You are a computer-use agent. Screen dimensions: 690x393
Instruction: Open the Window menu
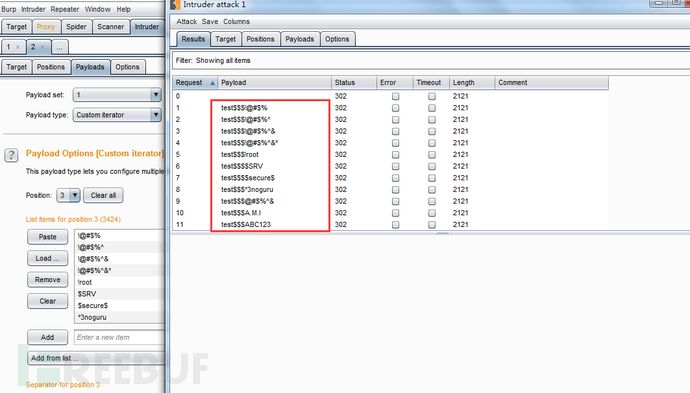(98, 9)
